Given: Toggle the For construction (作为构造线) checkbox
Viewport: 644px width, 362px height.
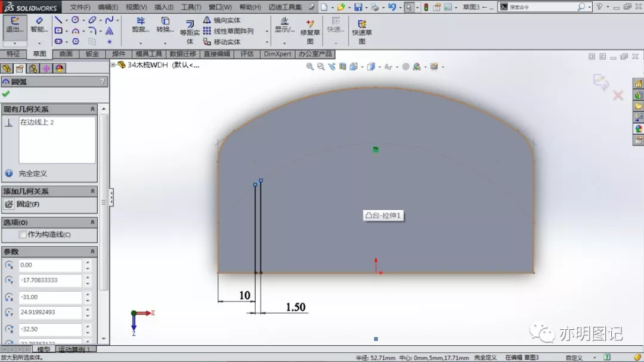Looking at the screenshot, I should click(x=23, y=234).
